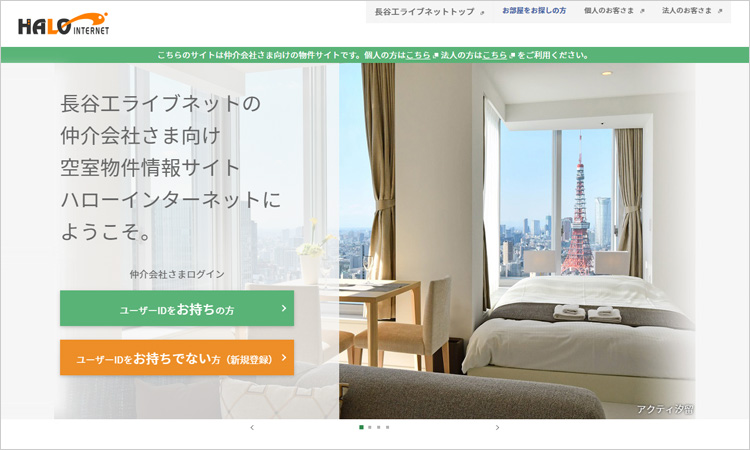
Task: Click chevron arrow on green login button
Action: 284,308
